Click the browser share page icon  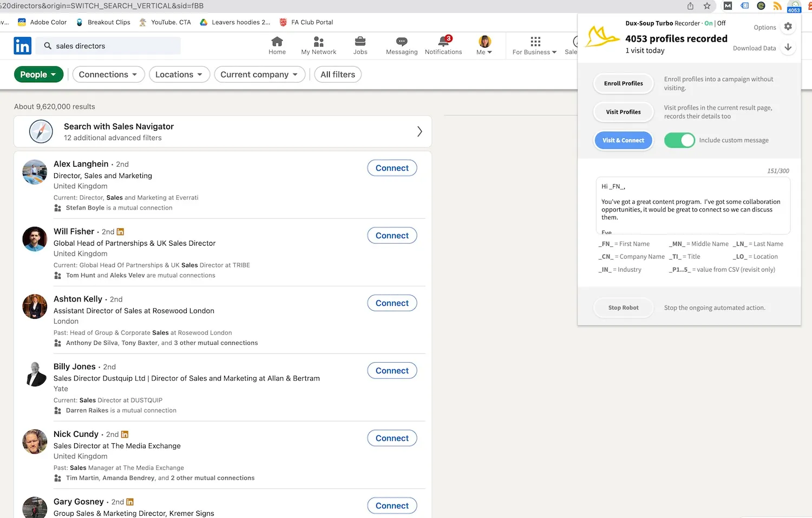pyautogui.click(x=691, y=6)
